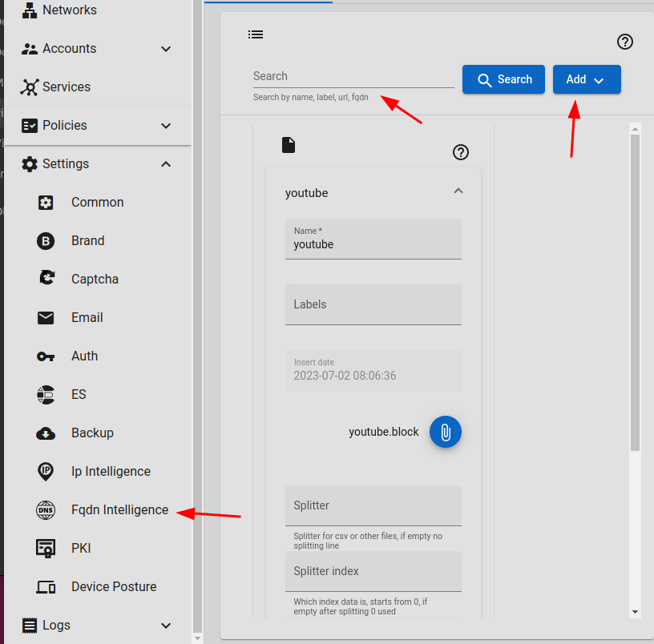Click the Device Posture devices icon
Screen dimensions: 654x644
[46, 587]
